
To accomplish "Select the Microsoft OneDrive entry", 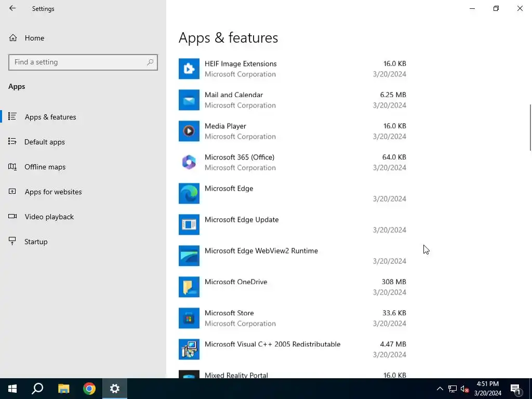I will click(292, 287).
